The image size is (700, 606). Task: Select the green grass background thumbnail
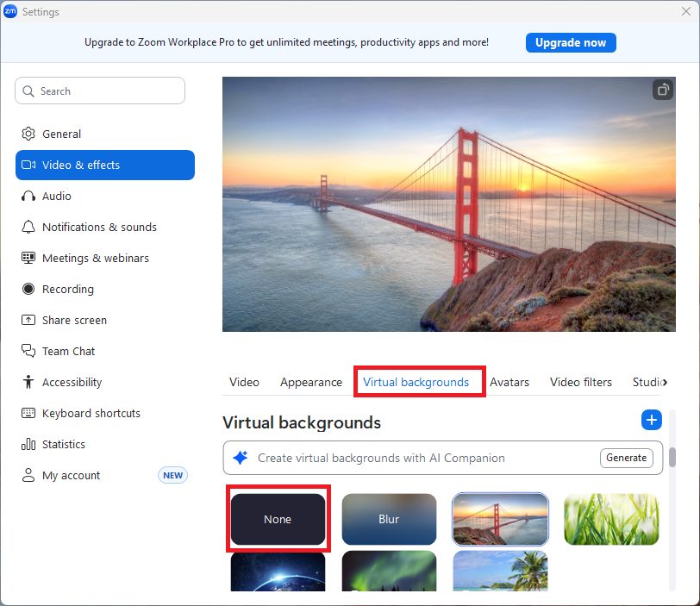(611, 520)
